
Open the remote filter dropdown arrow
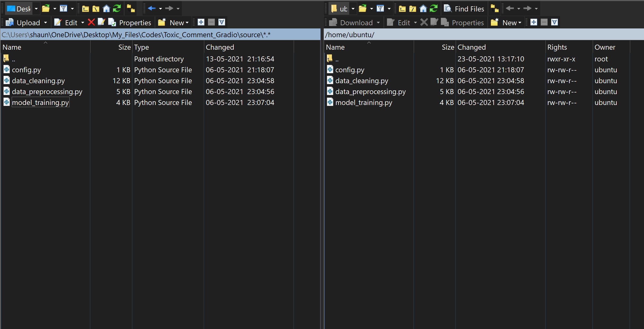pyautogui.click(x=389, y=9)
